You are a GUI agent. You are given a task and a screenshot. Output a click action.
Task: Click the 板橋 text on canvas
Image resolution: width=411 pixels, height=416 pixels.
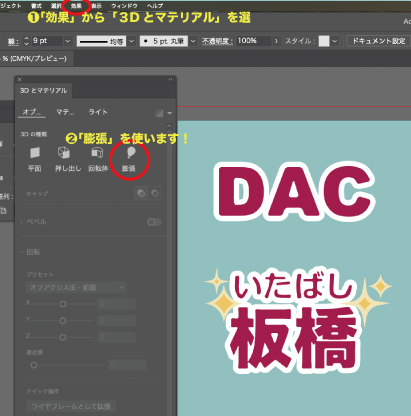pyautogui.click(x=295, y=339)
